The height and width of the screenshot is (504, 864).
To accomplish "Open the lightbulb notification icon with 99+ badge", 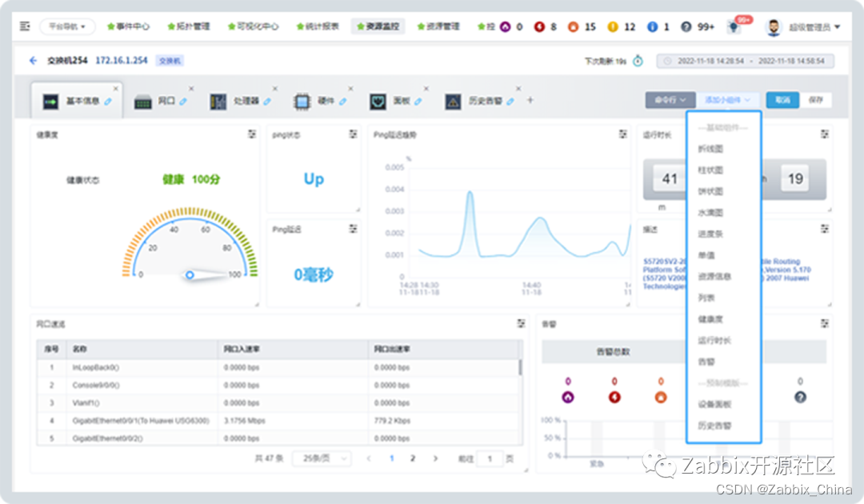I will pos(734,26).
